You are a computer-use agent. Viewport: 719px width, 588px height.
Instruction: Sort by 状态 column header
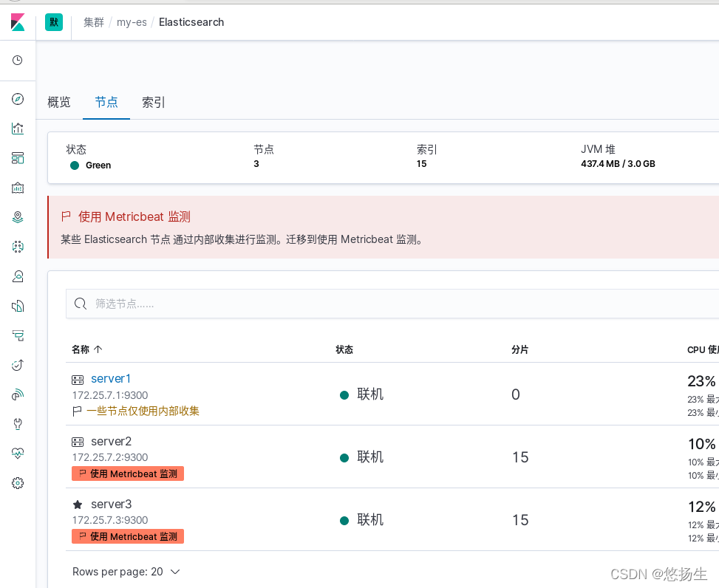(344, 349)
